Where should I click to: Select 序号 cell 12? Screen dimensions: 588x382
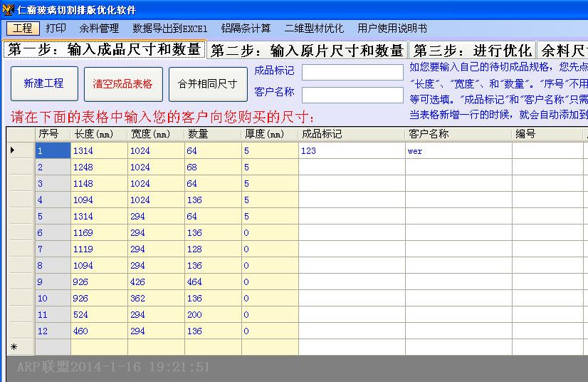click(x=53, y=331)
